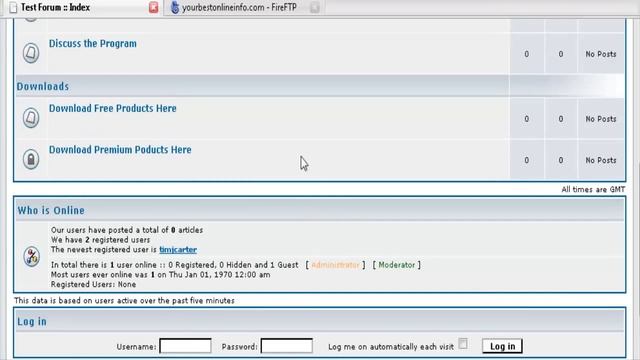Click the Who is Online statistics icon
Image resolution: width=640 pixels, height=360 pixels.
[31, 257]
